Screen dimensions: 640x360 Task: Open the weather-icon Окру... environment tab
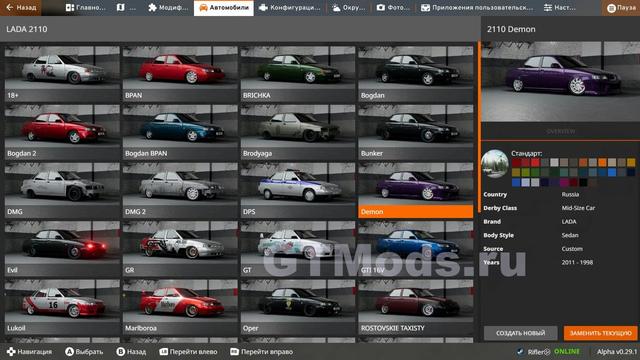click(x=348, y=8)
